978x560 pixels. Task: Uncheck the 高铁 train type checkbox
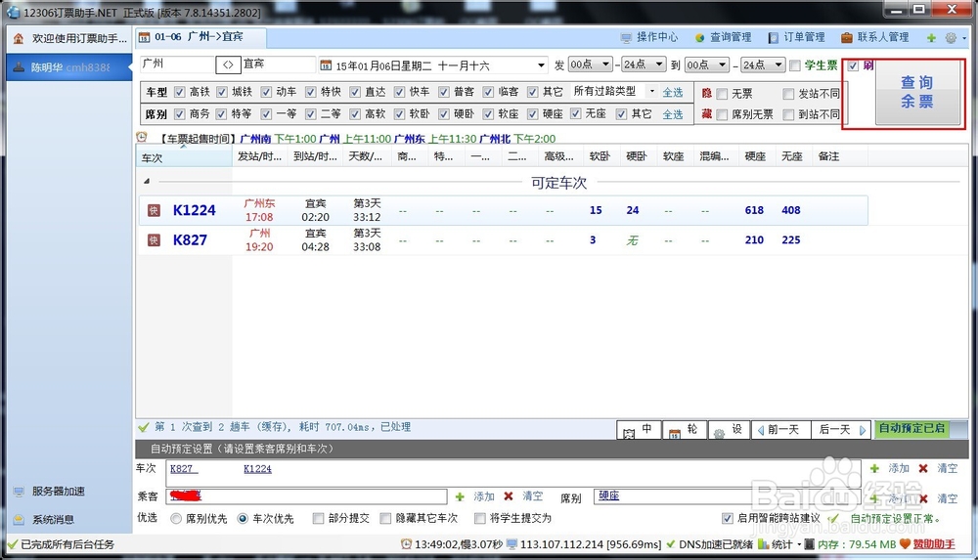pyautogui.click(x=180, y=92)
